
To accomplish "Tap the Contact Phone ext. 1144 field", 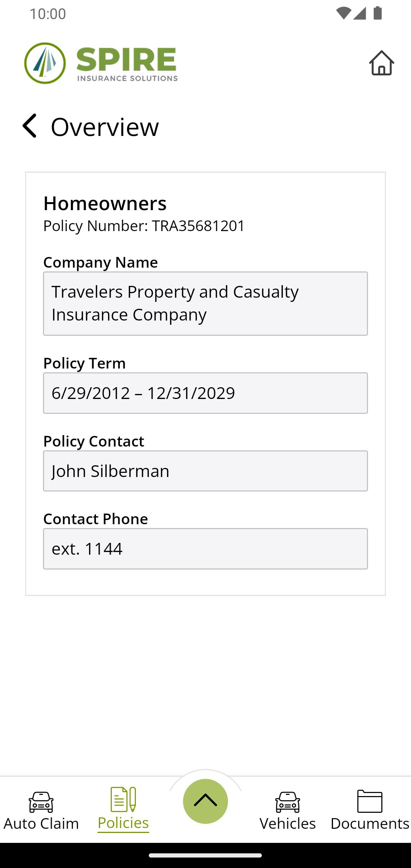I will tap(205, 549).
